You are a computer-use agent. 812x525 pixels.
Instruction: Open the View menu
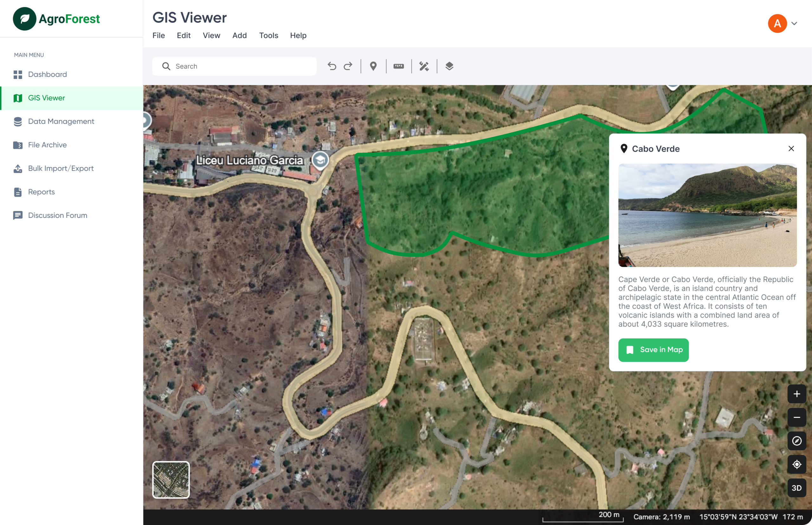click(211, 36)
